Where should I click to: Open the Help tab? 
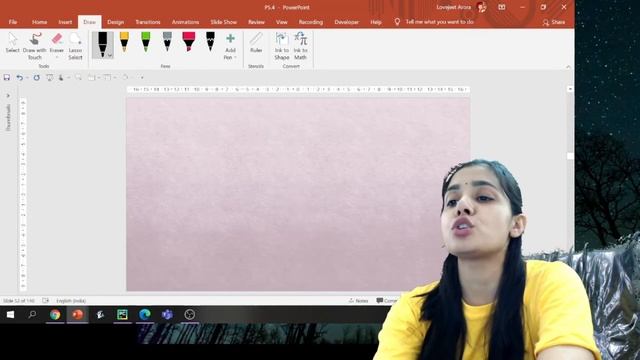pos(376,22)
